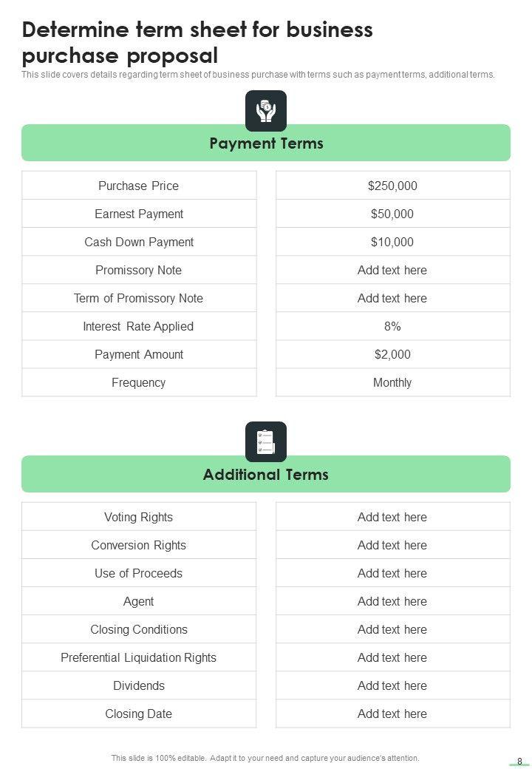532x769 pixels.
Task: Click the slide title heading text
Action: [x=197, y=42]
